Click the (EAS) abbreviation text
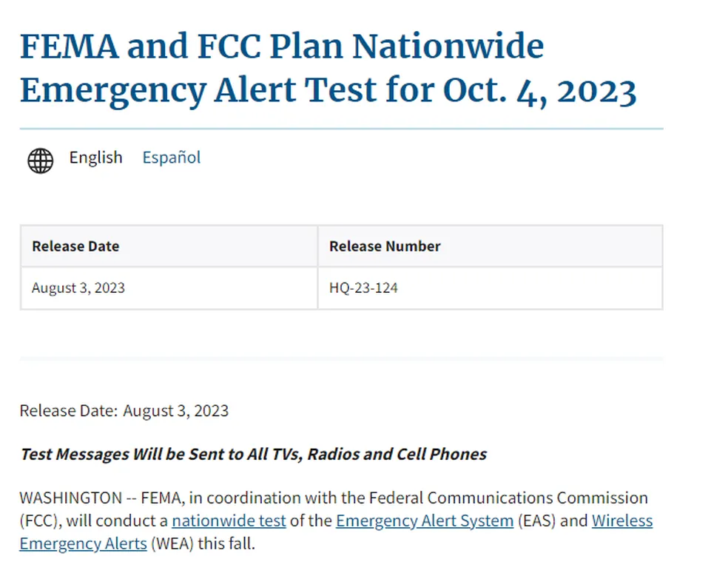The image size is (728, 573). point(536,521)
